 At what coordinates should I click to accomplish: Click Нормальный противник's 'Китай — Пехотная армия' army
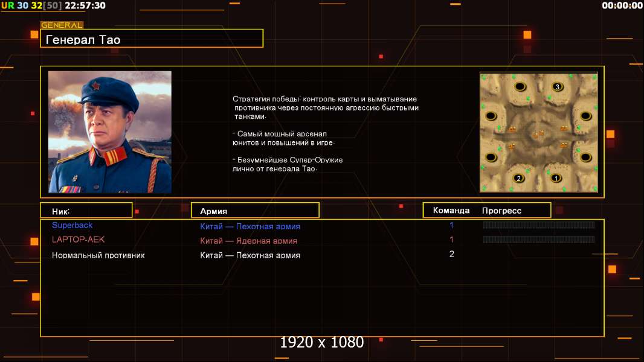[x=250, y=255]
